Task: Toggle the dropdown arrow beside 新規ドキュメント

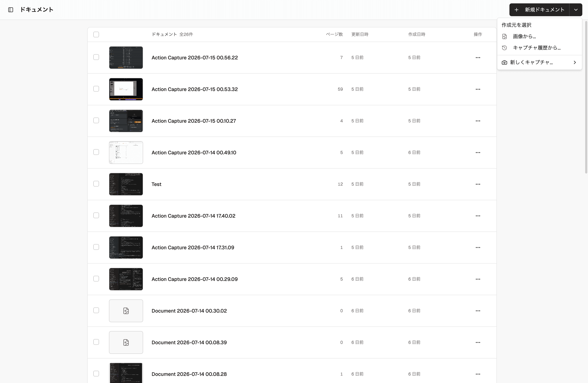Action: point(576,10)
